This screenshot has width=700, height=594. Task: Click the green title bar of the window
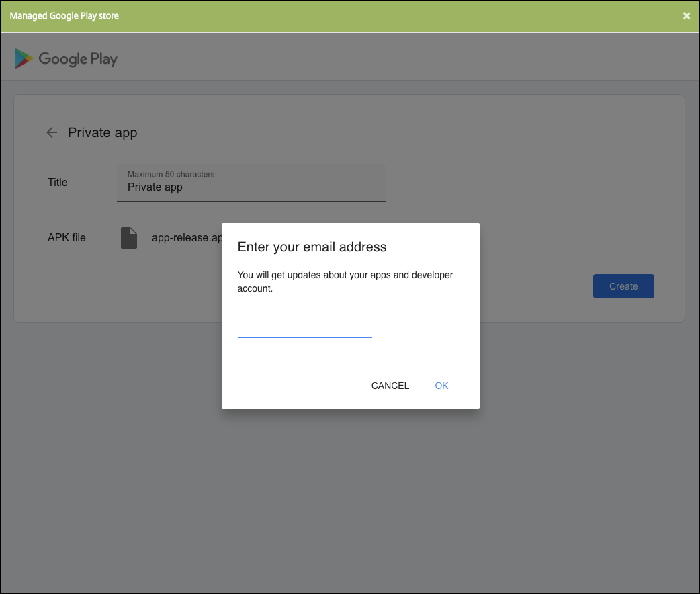coord(403,16)
